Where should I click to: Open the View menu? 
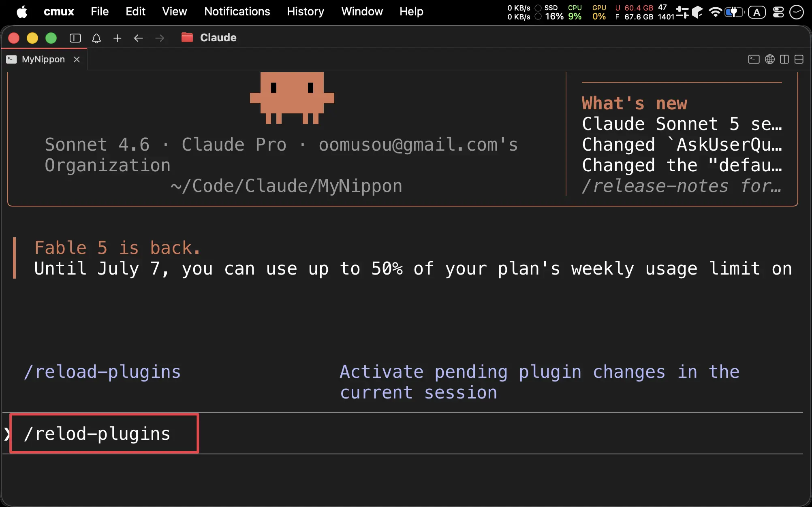pyautogui.click(x=175, y=12)
